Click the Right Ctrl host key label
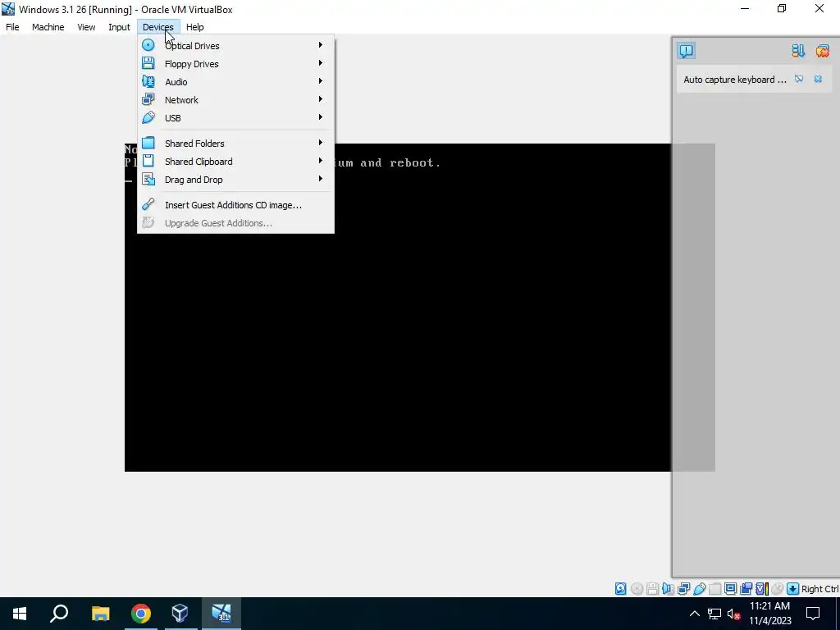 tap(819, 589)
